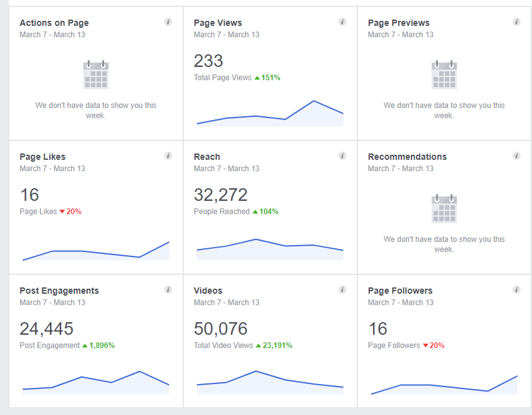Viewport: 532px width, 415px height.
Task: Click the calendar icon in Actions on Page
Action: click(96, 75)
